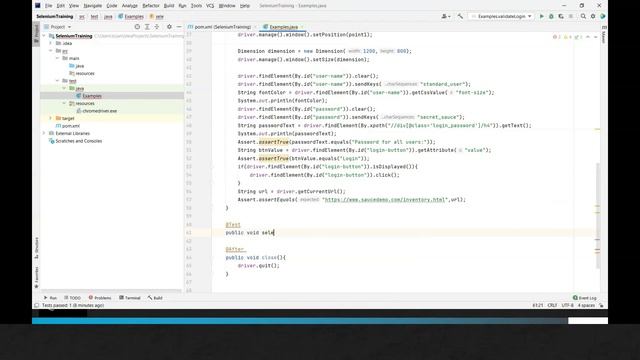The width and height of the screenshot is (640, 360).
Task: Open the Favorites tool window
Action: click(36, 277)
